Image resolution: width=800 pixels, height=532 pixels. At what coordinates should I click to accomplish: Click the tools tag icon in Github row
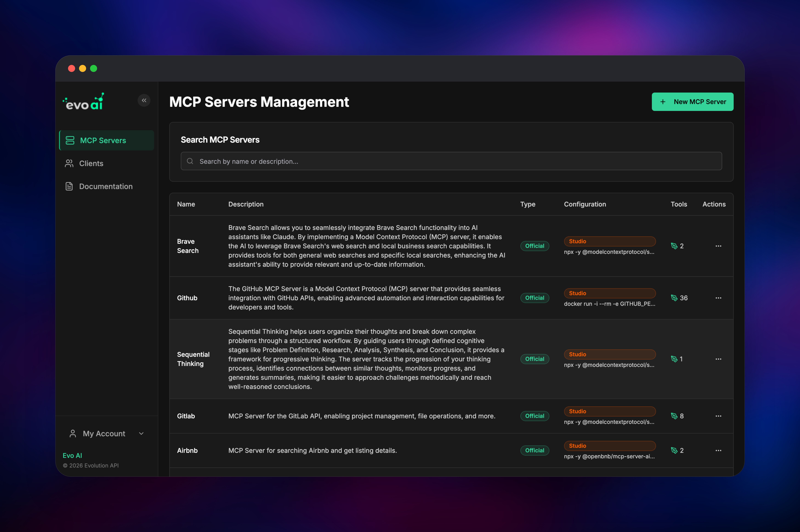click(x=674, y=298)
